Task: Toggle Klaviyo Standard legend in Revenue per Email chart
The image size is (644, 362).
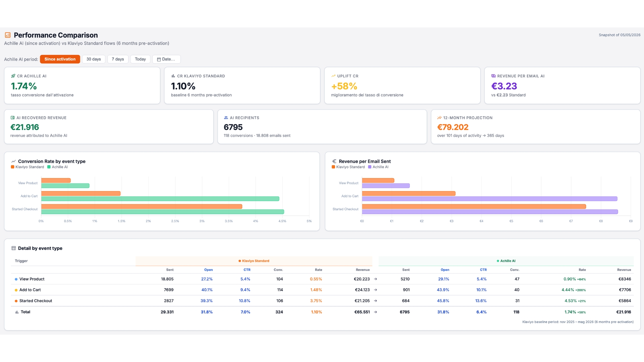Action: click(348, 167)
